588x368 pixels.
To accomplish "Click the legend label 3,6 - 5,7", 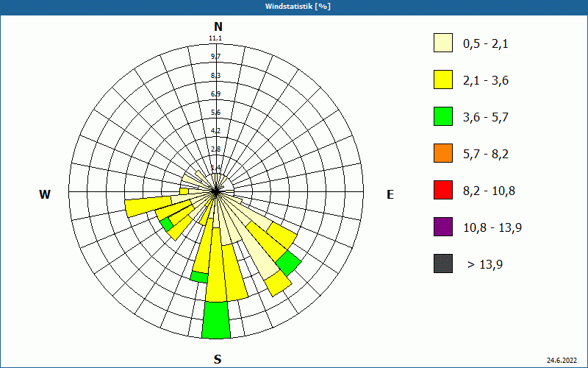I will coord(486,118).
